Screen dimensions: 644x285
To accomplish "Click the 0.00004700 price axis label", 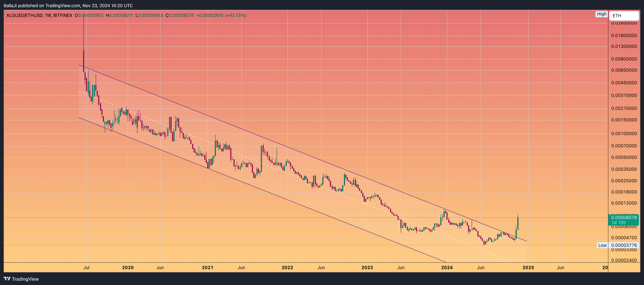I will 624,238.
